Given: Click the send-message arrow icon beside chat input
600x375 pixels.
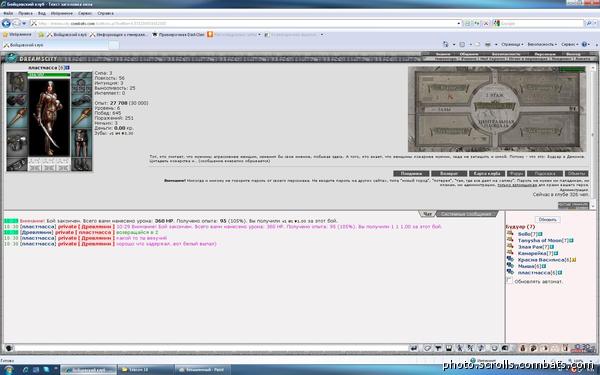Looking at the screenshot, I should click(x=414, y=348).
